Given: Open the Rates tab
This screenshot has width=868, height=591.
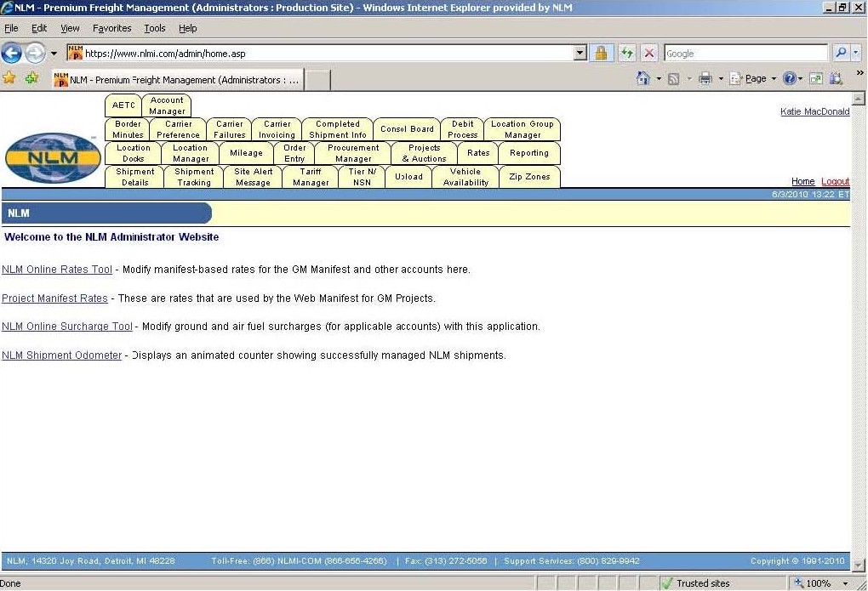Looking at the screenshot, I should [x=478, y=153].
